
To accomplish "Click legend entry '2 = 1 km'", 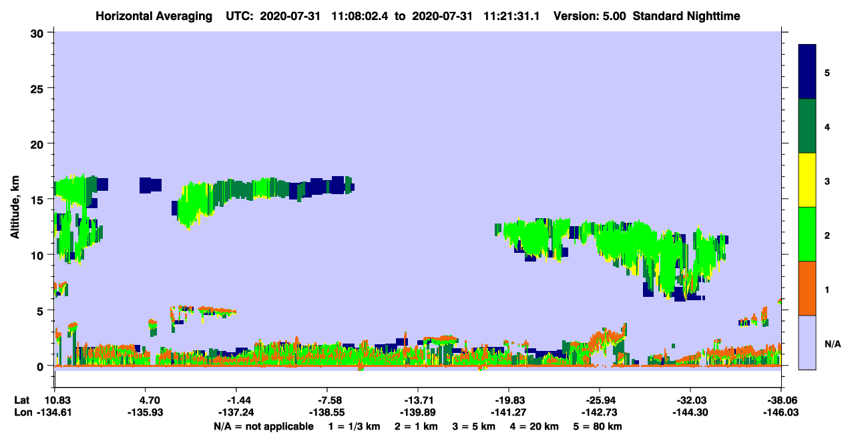I will coord(417,426).
